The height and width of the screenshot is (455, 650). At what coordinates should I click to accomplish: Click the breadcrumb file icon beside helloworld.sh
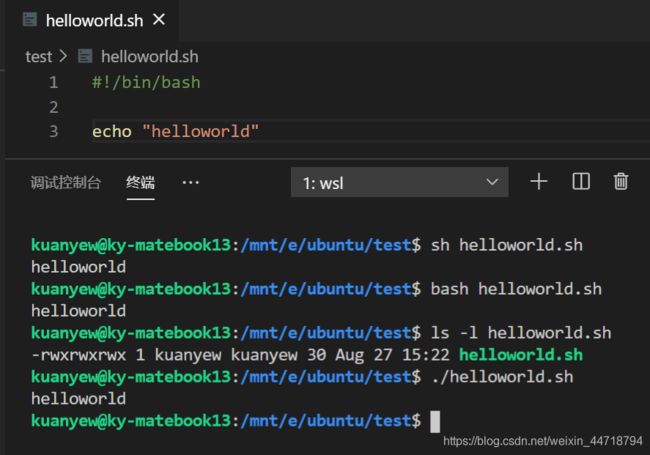[x=85, y=56]
